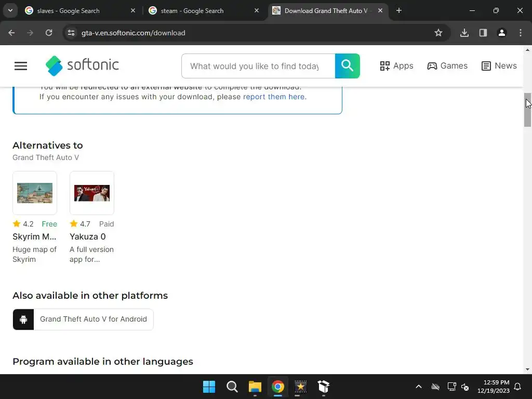Open Grand Theft Auto V for Android

(83, 320)
